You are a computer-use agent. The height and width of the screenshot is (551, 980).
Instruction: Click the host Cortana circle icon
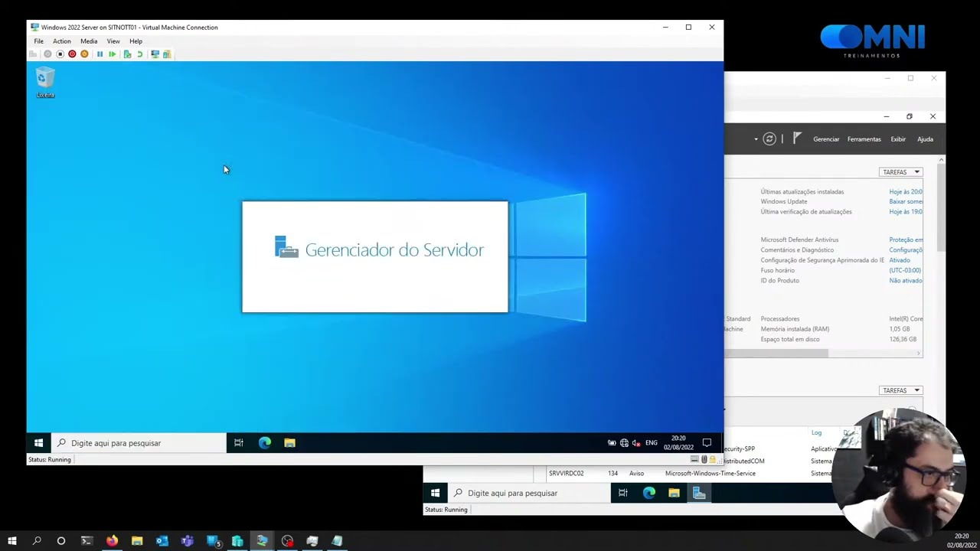(61, 541)
